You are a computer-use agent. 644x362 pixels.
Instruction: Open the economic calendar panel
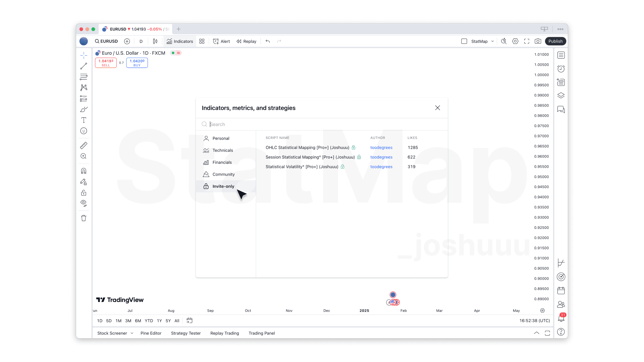(561, 290)
